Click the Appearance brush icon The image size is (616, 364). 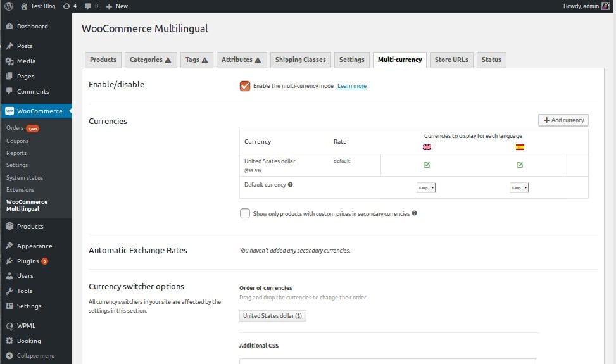[9, 246]
